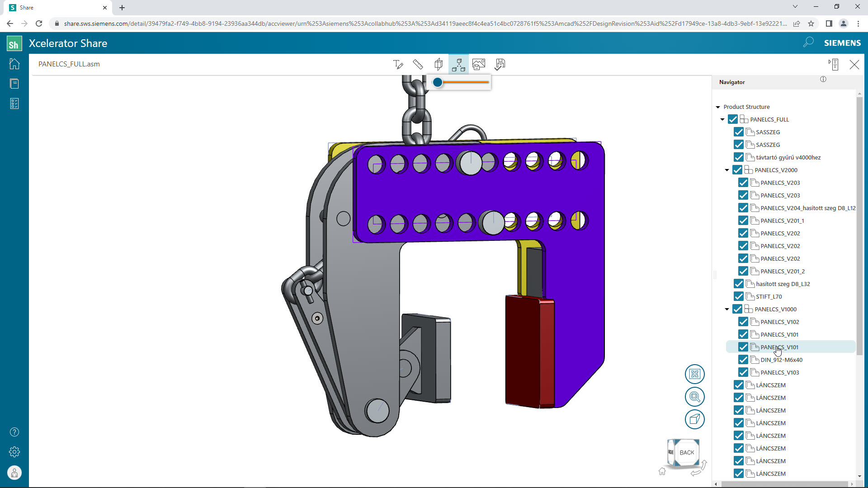Close the PANELCS_FULL.asm viewer
Viewport: 868px width, 488px height.
click(x=854, y=65)
